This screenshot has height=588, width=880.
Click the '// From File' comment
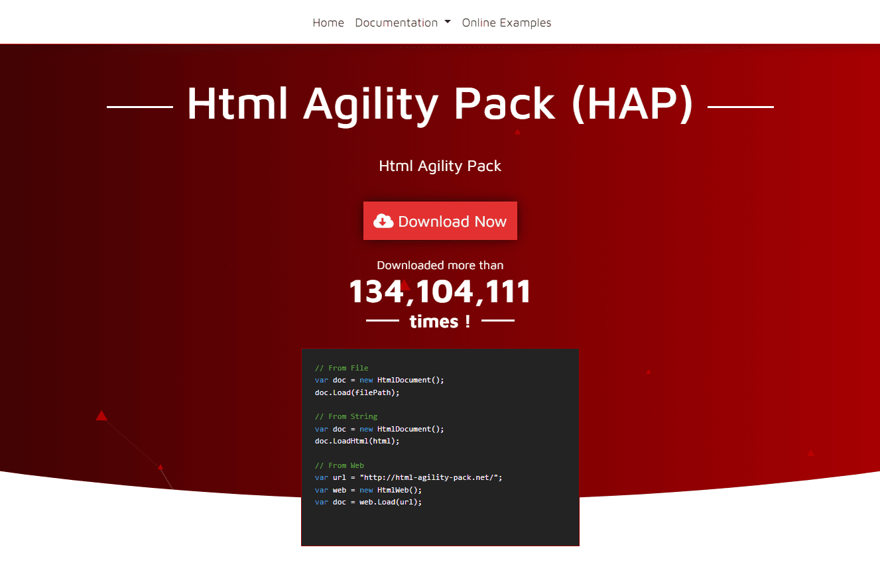[x=342, y=368]
